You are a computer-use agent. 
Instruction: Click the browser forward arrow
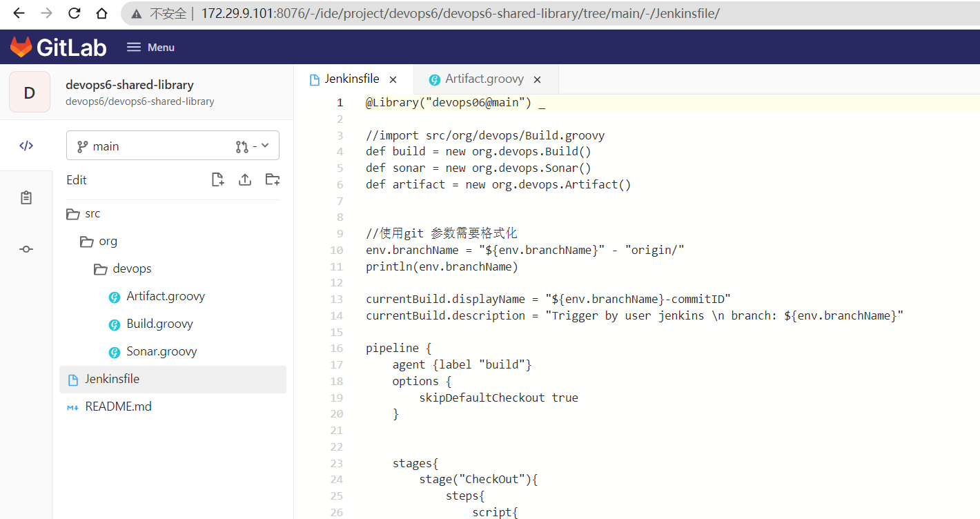46,13
